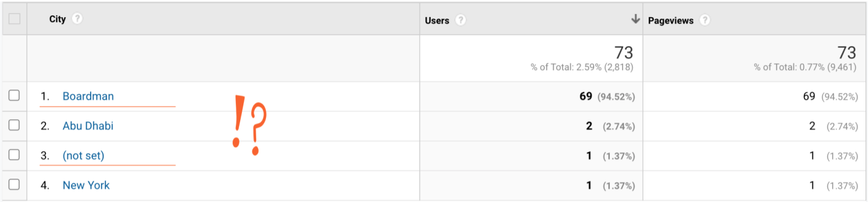Open the Users column help tooltip icon

coord(460,20)
